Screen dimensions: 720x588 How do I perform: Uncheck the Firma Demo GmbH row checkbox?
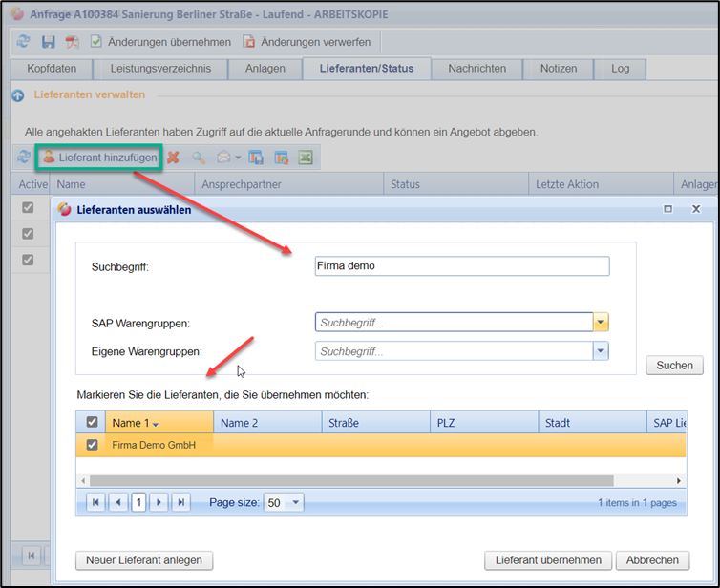coord(92,445)
